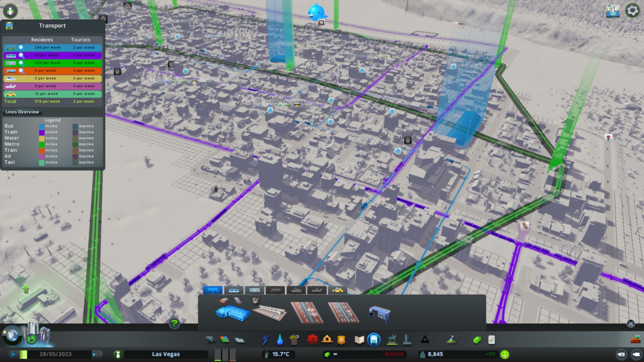Toggle metro line visibility magnifier

click(x=21, y=63)
